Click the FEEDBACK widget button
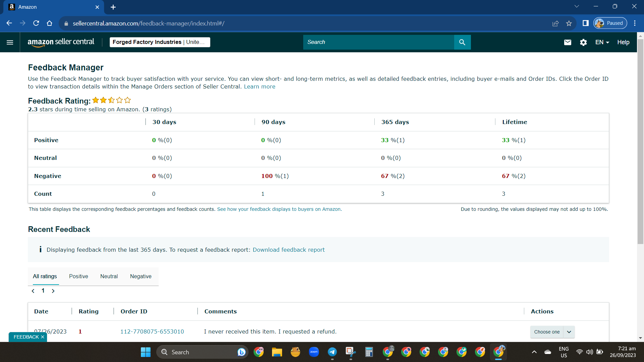 pyautogui.click(x=26, y=337)
